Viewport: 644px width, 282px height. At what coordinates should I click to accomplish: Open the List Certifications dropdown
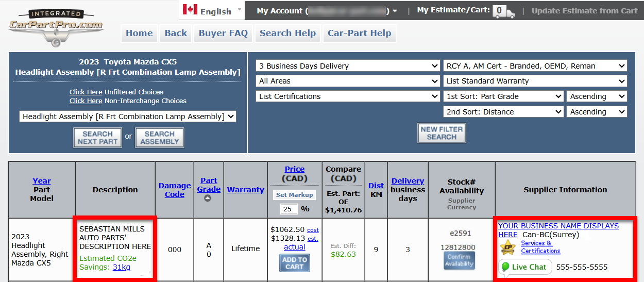(x=348, y=96)
